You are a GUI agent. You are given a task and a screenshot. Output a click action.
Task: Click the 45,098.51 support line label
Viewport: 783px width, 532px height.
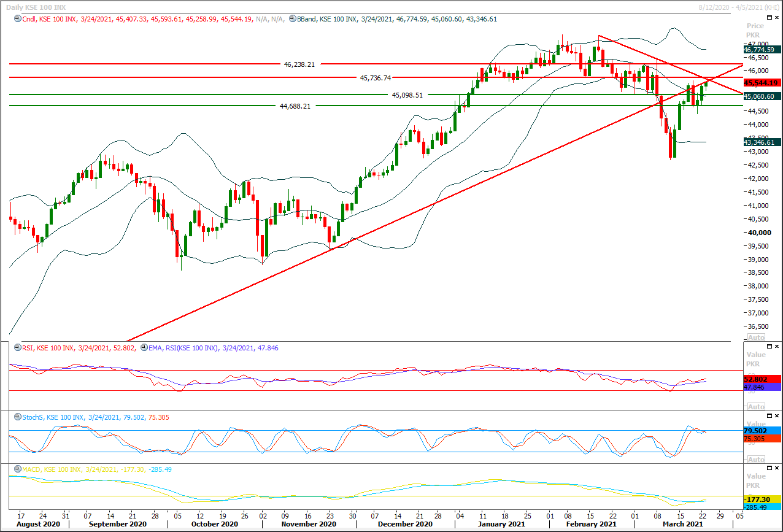pos(407,95)
